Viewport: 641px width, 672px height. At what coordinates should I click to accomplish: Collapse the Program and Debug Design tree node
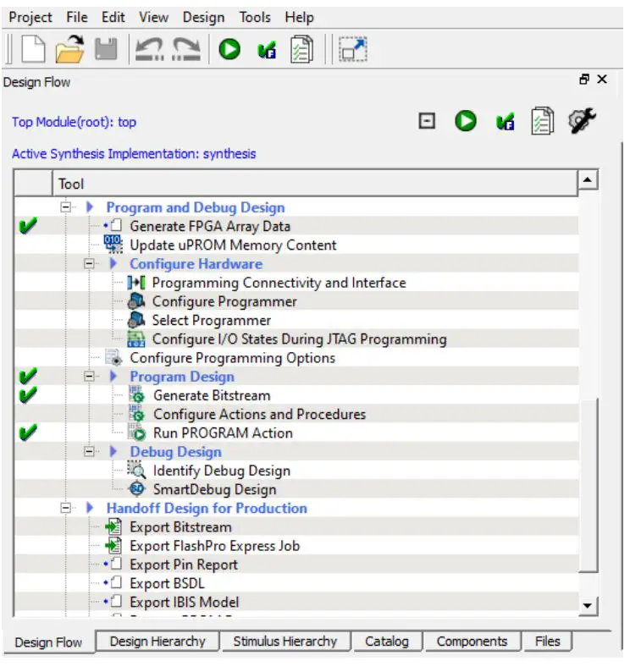(65, 207)
